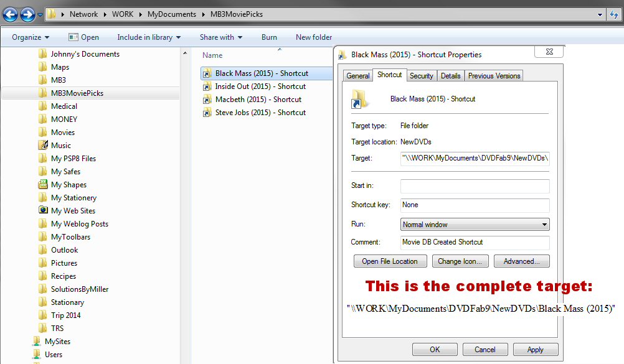The image size is (624, 364).
Task: Click the Shortcut key field
Action: point(475,205)
